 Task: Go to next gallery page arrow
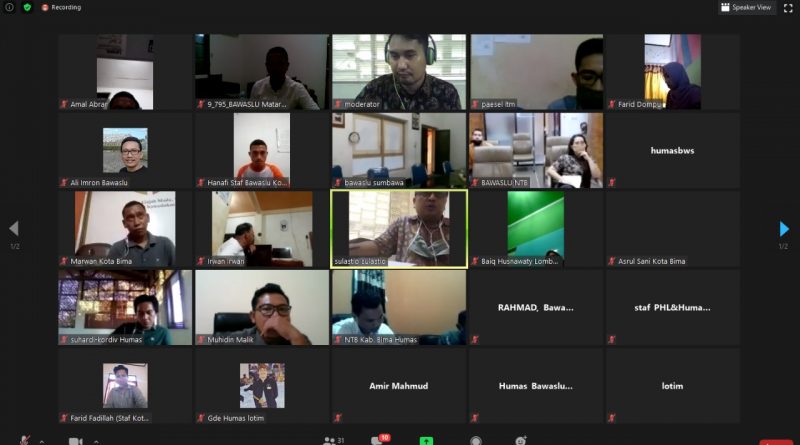784,229
